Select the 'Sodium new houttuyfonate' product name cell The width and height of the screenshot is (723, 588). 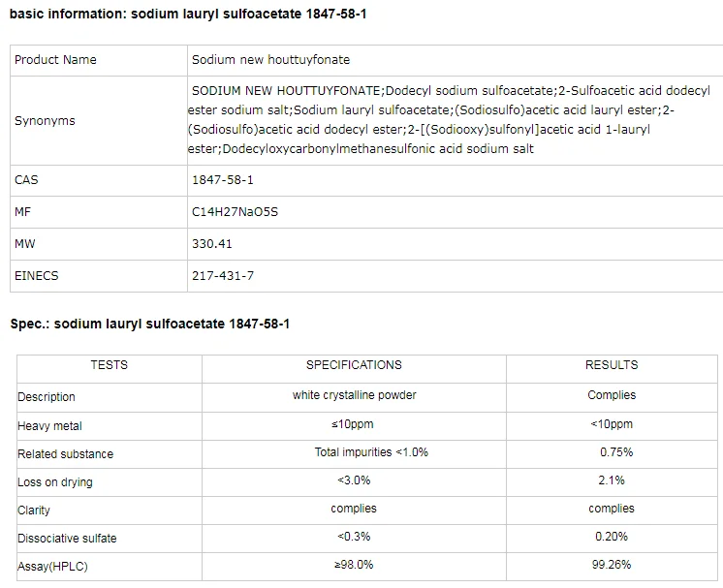coord(270,60)
